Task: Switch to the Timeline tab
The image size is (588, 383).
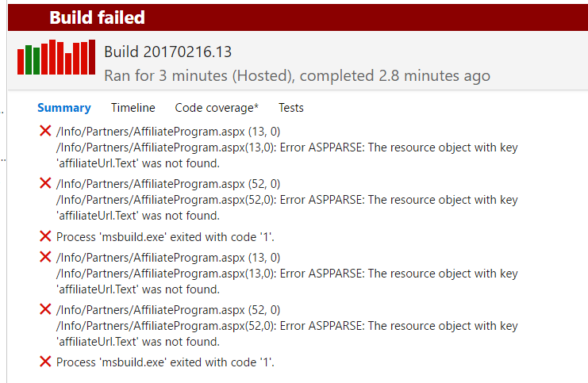Action: click(x=133, y=108)
